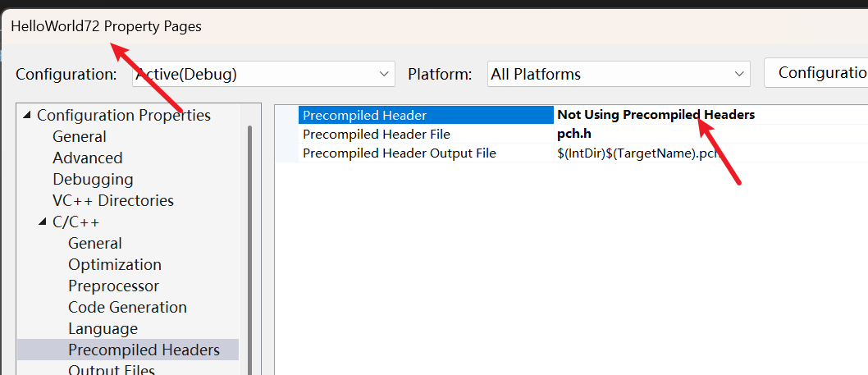The image size is (868, 375).
Task: Open the Optimization properties page
Action: [115, 265]
